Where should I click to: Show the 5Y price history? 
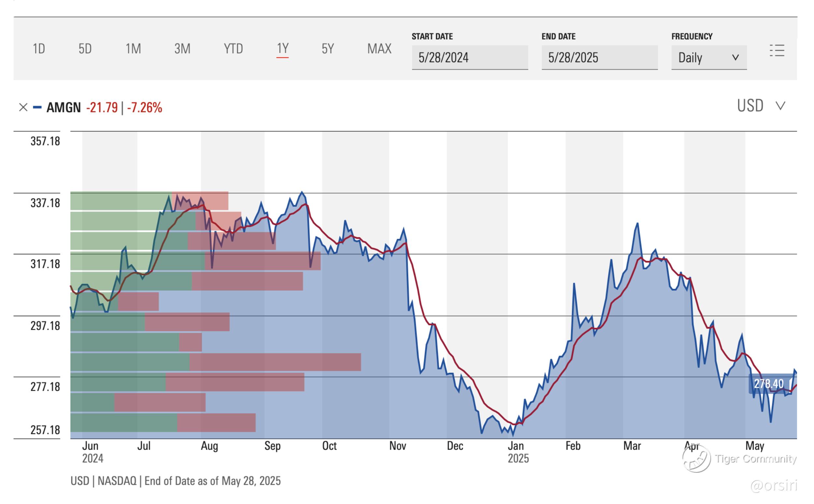coord(328,49)
